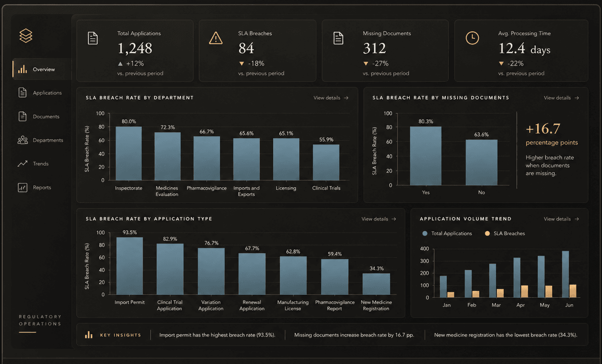Viewport: 602px width, 364px height.
Task: Click the Documents file icon in sidebar
Action: tap(22, 116)
